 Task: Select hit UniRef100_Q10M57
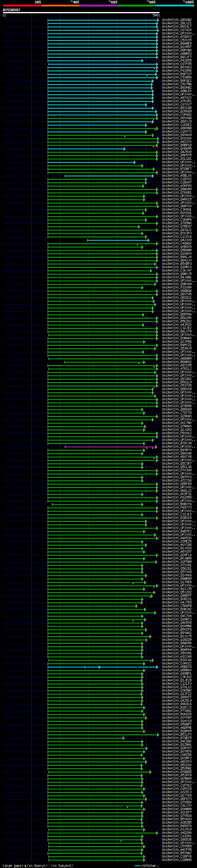[177, 47]
